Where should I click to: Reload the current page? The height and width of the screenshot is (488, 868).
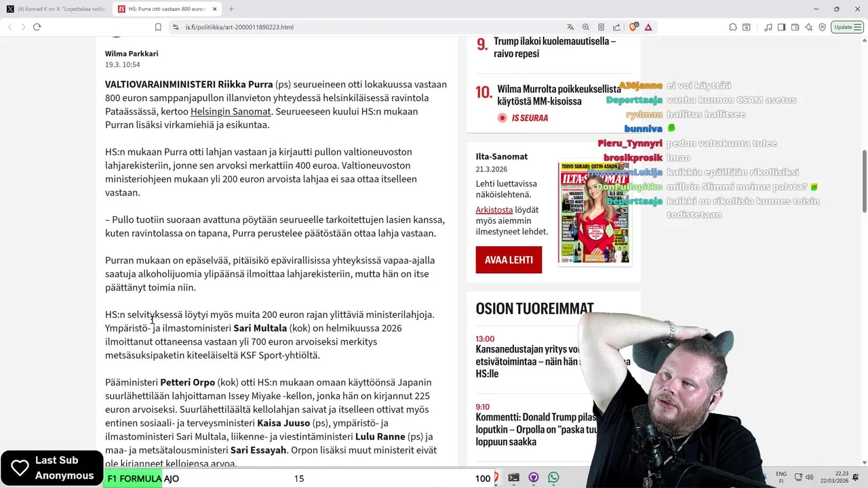(37, 27)
